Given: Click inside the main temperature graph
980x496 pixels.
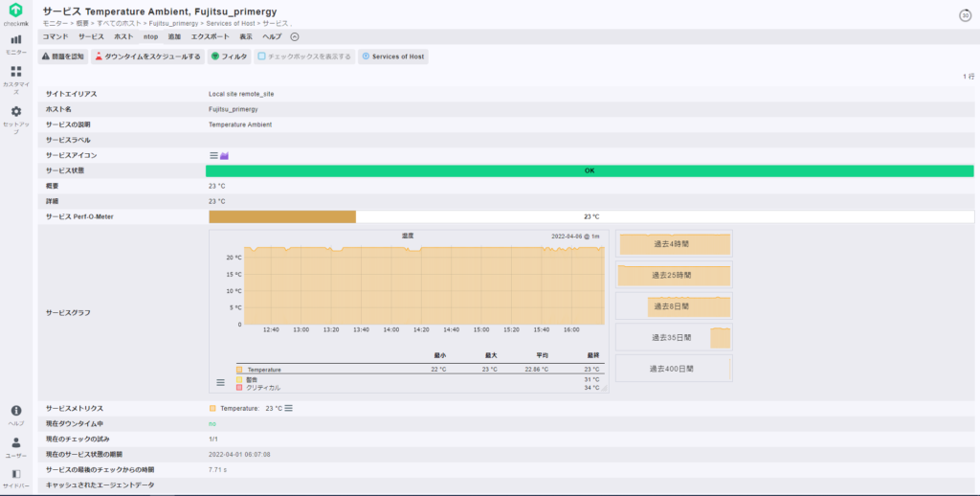Looking at the screenshot, I should (x=424, y=285).
